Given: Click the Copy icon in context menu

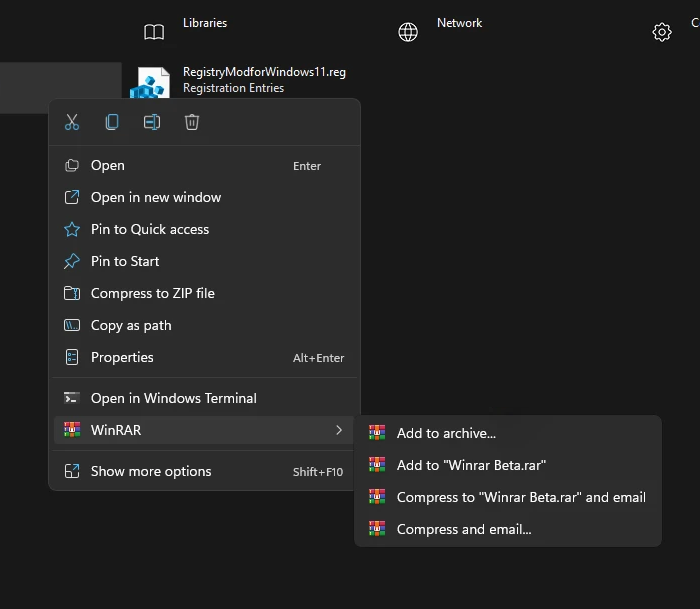Looking at the screenshot, I should 112,122.
